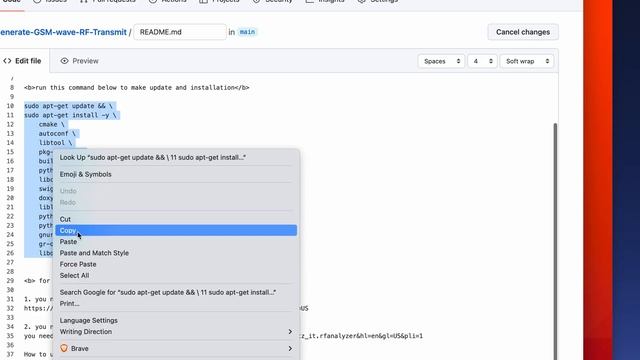Cancel changes to the file
This screenshot has height=360, width=640.
pyautogui.click(x=523, y=32)
